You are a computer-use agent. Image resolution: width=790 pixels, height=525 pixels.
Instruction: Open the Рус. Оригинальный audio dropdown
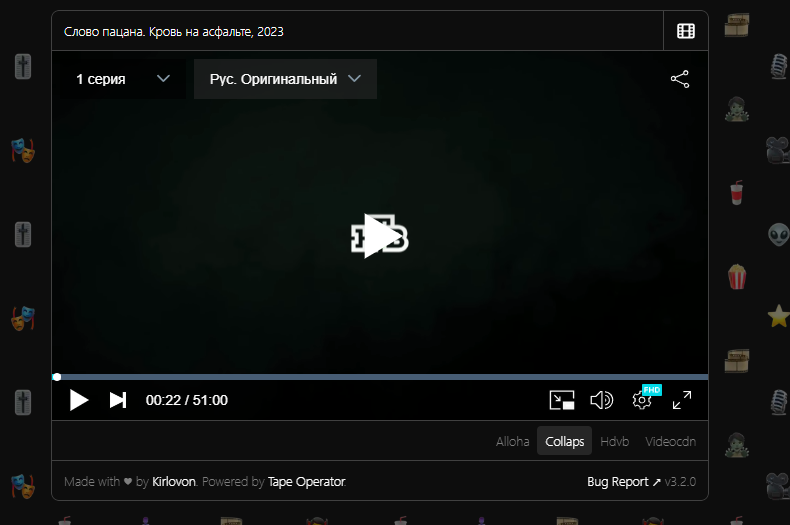pyautogui.click(x=285, y=79)
